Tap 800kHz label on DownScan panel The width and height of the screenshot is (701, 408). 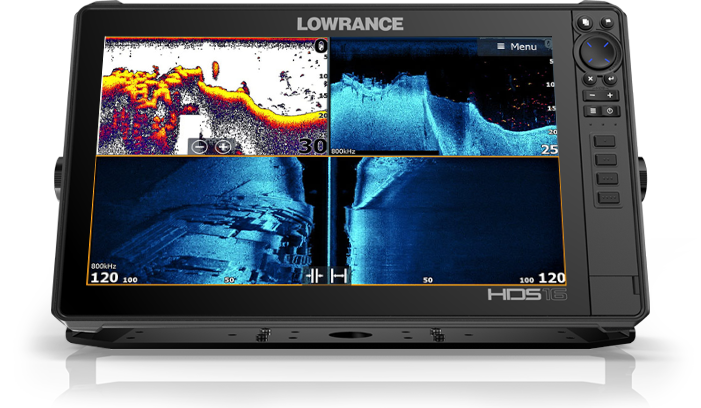pos(343,151)
